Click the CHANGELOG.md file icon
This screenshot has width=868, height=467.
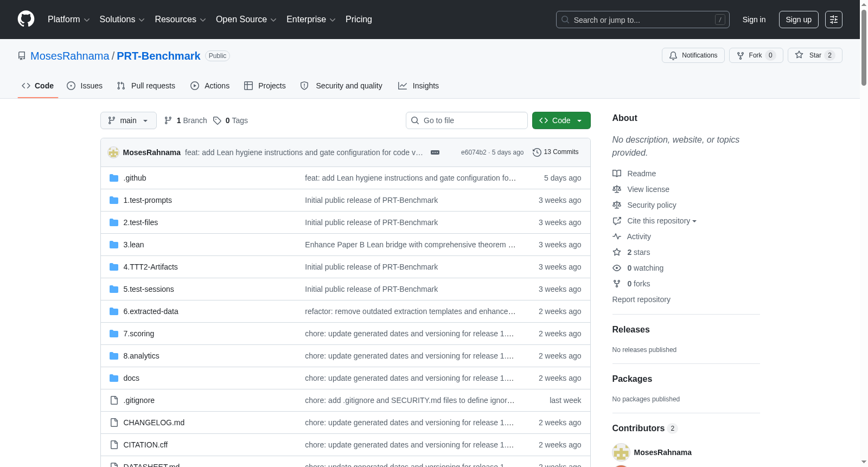tap(114, 423)
